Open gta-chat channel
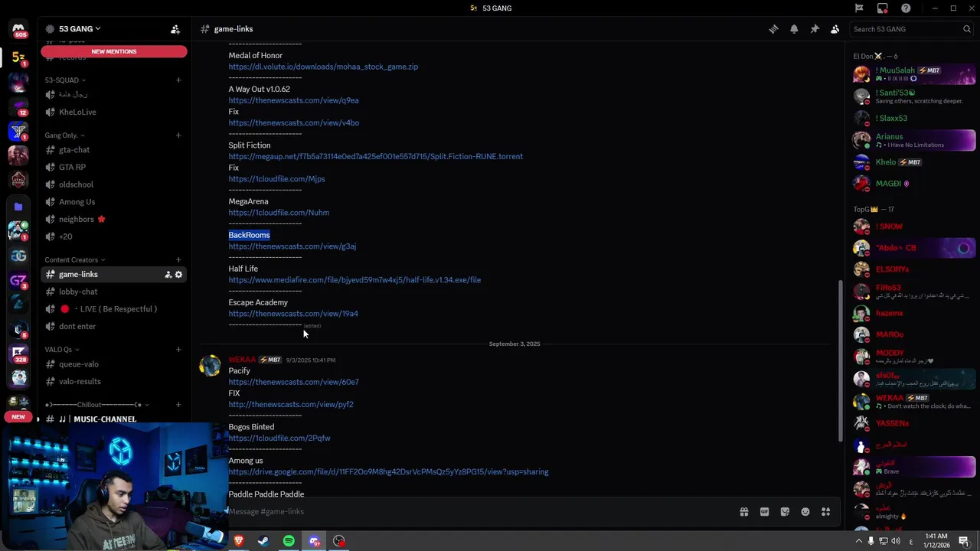This screenshot has height=551, width=980. point(113,150)
